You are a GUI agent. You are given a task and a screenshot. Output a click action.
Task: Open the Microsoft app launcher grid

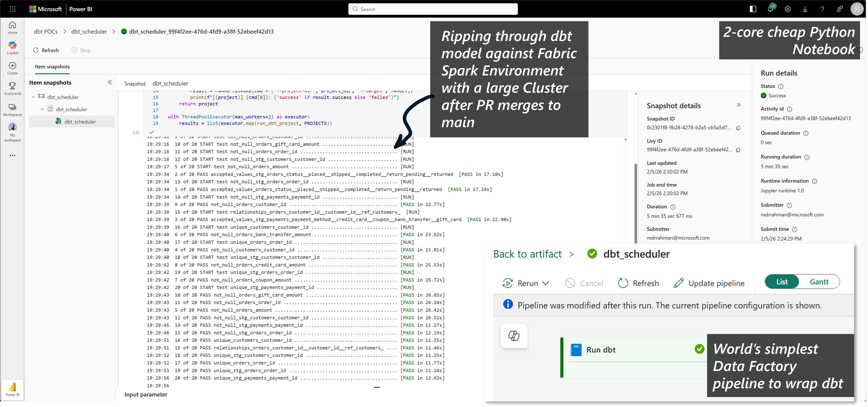[x=12, y=9]
